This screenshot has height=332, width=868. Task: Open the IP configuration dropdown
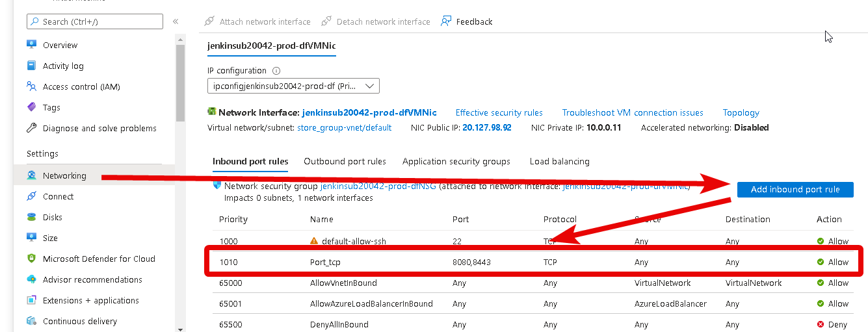click(293, 86)
